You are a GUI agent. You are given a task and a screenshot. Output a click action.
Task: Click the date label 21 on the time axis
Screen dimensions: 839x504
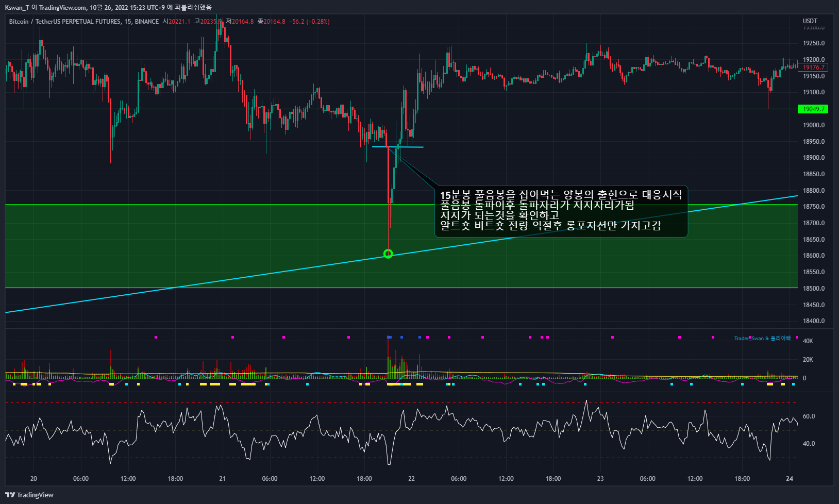(222, 479)
